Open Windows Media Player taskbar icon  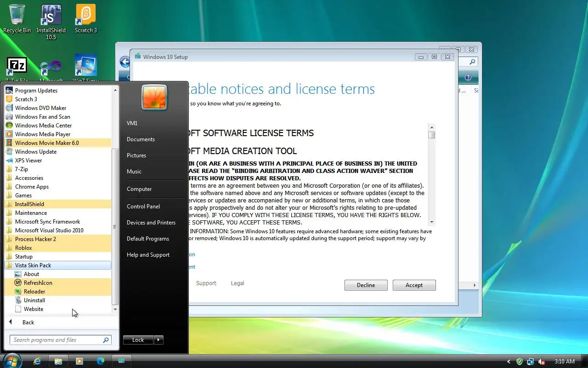tap(79, 361)
